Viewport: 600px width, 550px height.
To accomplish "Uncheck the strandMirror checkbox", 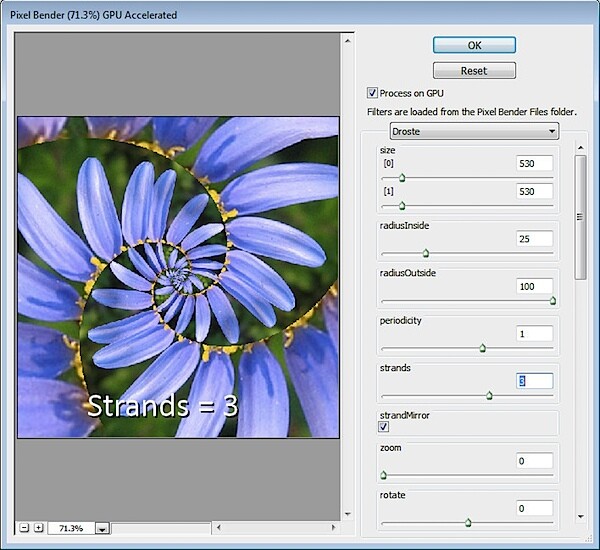I will (383, 427).
